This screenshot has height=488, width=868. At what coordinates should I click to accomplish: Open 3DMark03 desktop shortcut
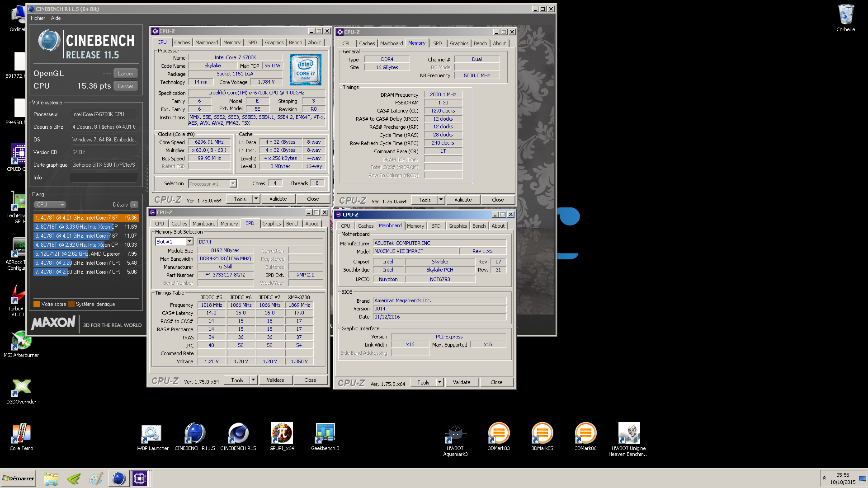(x=499, y=437)
